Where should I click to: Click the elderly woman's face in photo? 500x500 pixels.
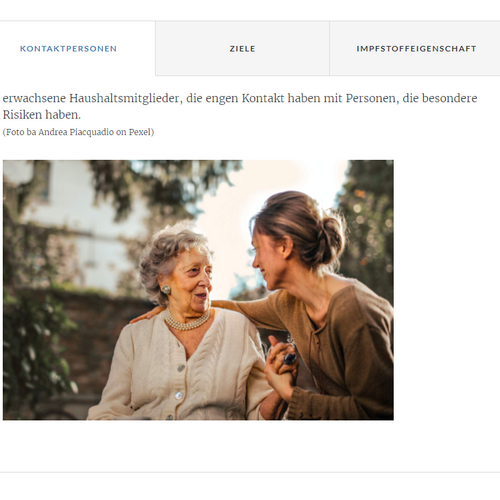coord(192,278)
